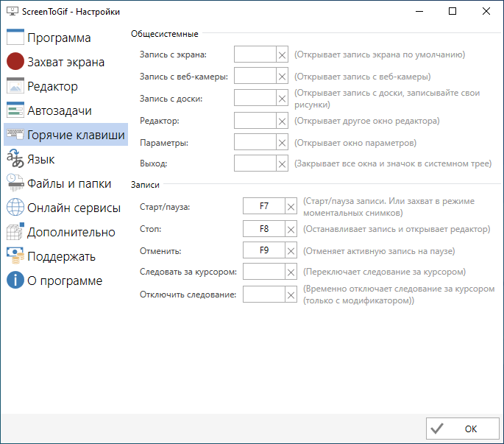Open Файлы и папки shredder icon

pyautogui.click(x=15, y=183)
